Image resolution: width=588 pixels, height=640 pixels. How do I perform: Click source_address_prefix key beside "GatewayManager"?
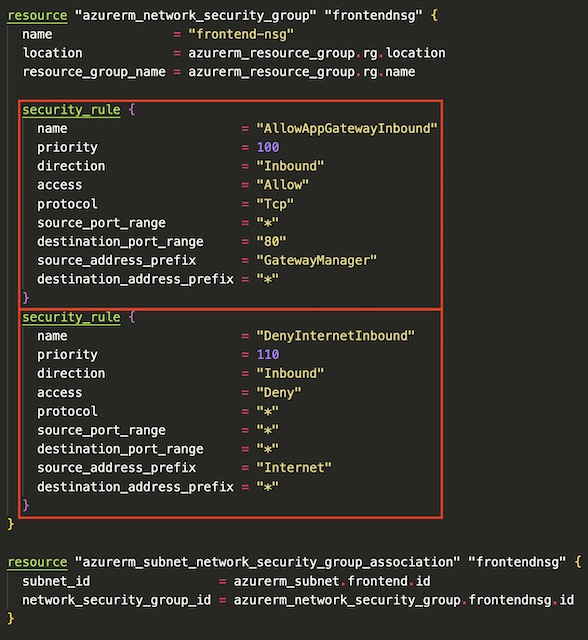tap(117, 260)
